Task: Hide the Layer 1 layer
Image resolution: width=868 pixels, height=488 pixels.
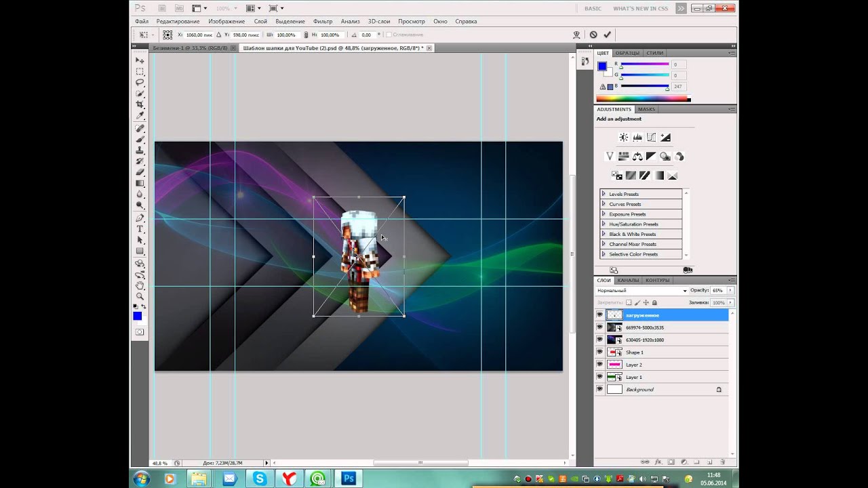Action: (599, 377)
